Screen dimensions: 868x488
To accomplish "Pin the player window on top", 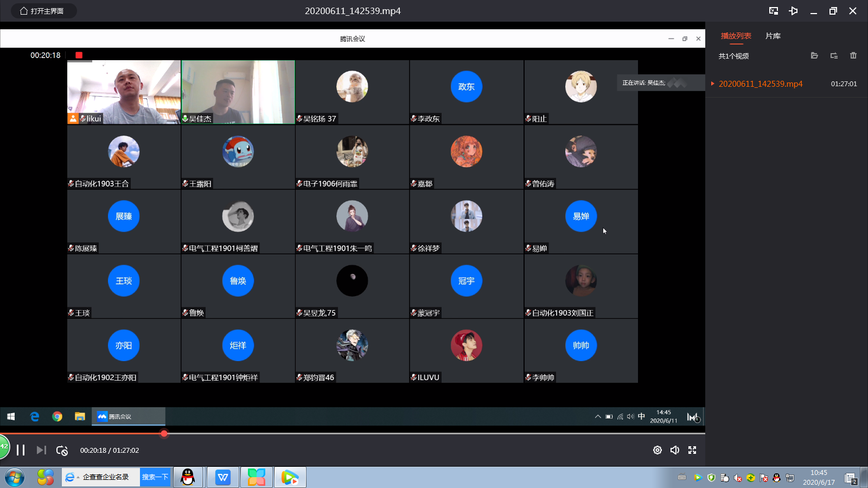I will (x=793, y=11).
